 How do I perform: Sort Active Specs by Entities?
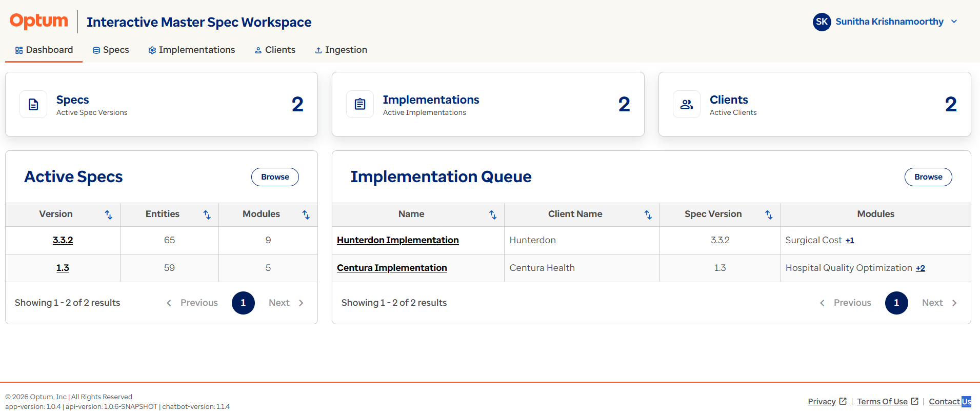tap(207, 214)
